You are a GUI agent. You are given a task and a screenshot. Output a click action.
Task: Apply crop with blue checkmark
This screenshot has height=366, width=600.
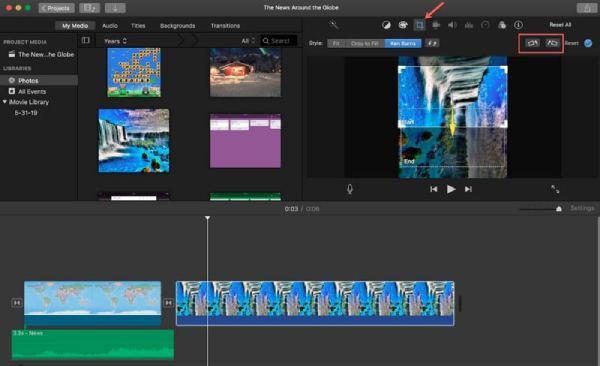588,43
